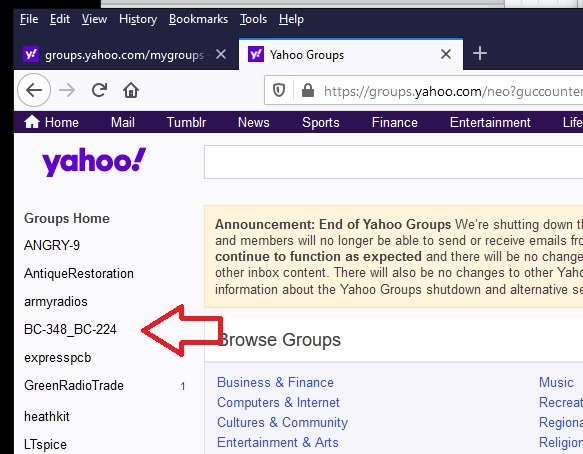583x454 pixels.
Task: Open the armyradios group
Action: 56,302
